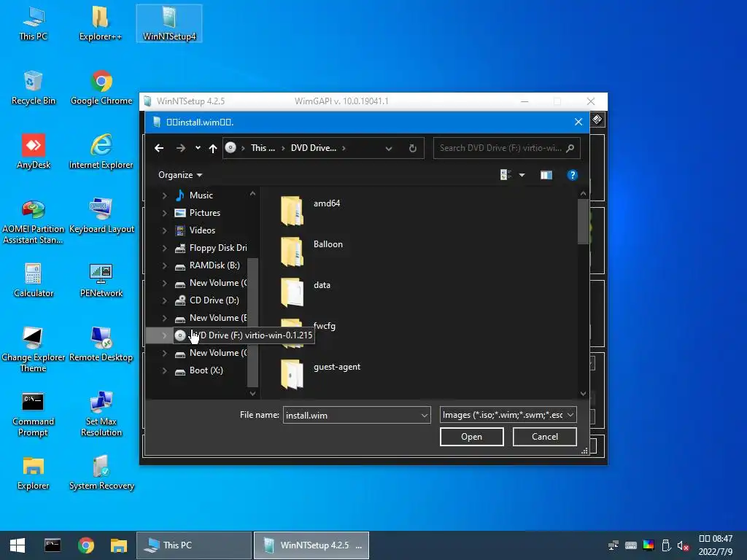The width and height of the screenshot is (747, 560).
Task: Select the WinNTSetup4 desktop icon
Action: click(x=169, y=24)
